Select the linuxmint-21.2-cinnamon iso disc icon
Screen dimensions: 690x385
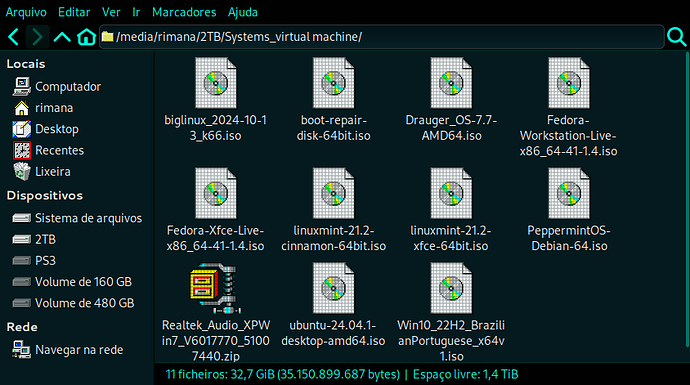(334, 193)
